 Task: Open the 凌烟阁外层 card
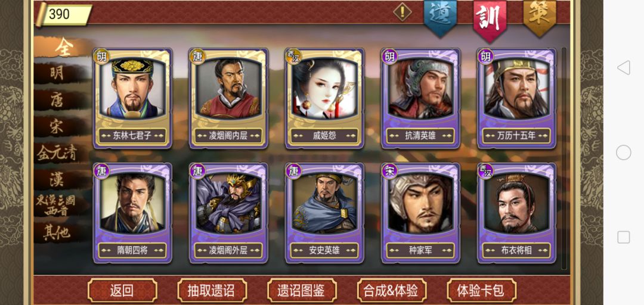coord(228,213)
